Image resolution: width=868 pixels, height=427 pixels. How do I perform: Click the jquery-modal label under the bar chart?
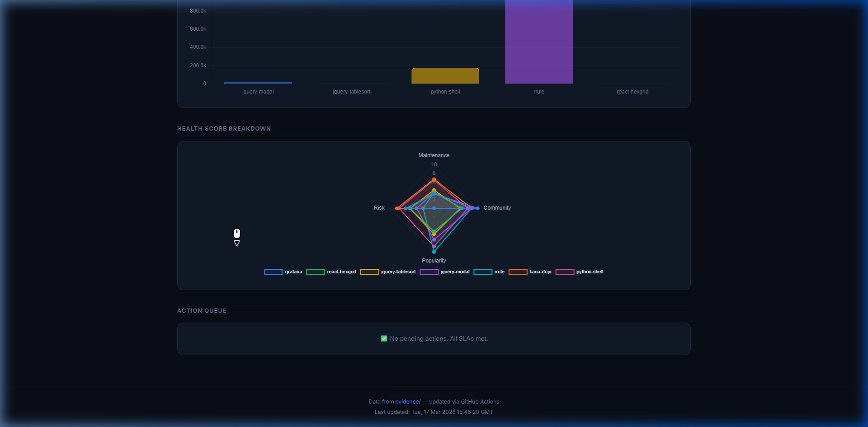[x=258, y=91]
